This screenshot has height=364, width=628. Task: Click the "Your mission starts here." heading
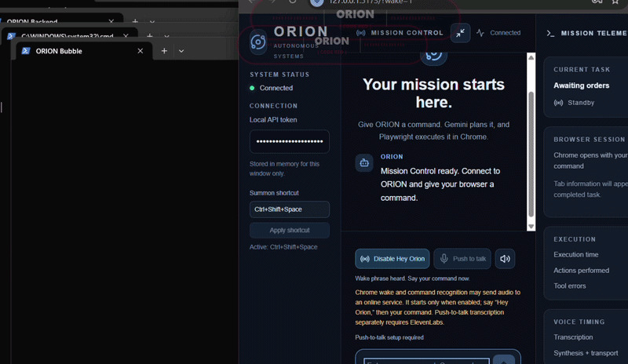(433, 93)
